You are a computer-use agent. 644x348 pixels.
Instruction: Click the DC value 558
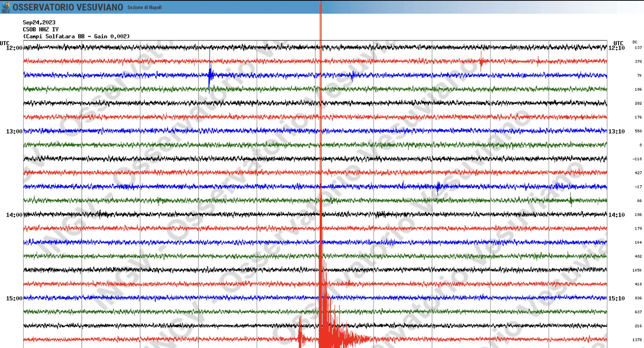point(638,131)
